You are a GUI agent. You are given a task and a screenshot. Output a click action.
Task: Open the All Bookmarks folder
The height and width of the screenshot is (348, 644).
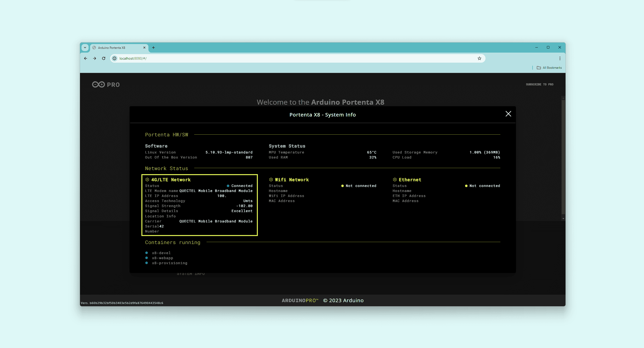point(549,68)
